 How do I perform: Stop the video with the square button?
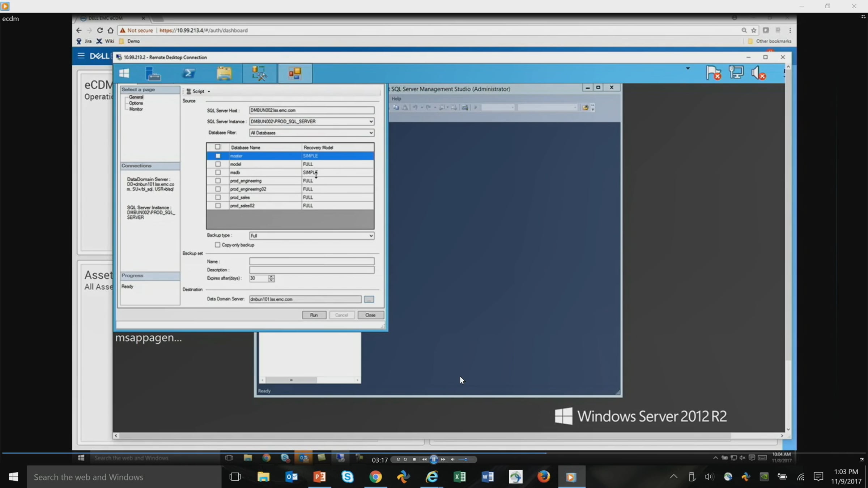pyautogui.click(x=414, y=459)
